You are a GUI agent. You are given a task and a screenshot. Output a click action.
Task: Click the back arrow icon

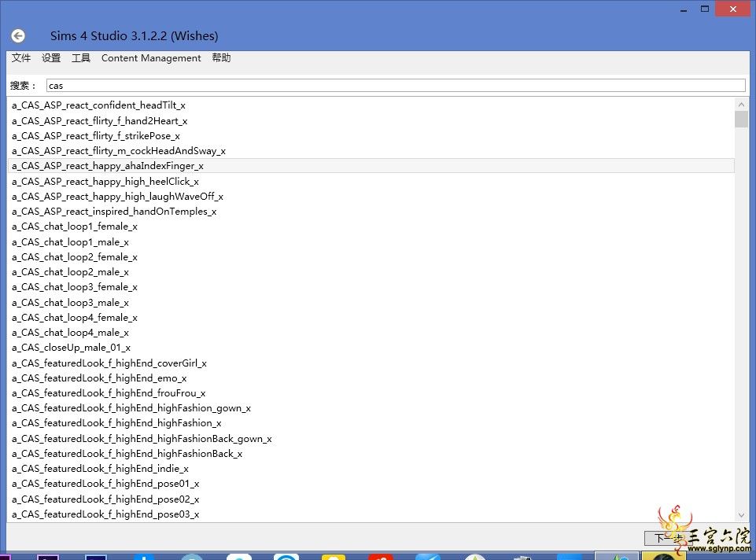pos(18,35)
